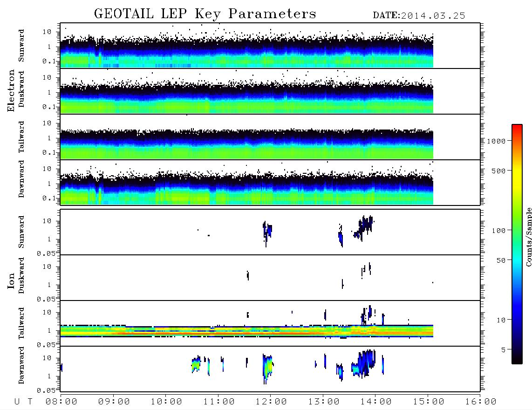The image size is (532, 410).
Task: Select the Ion 'Duskward' panel label
Action: [21, 276]
